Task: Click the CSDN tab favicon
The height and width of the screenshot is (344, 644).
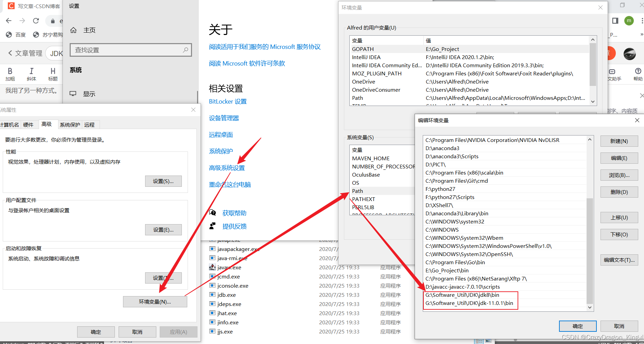Action: [11, 6]
